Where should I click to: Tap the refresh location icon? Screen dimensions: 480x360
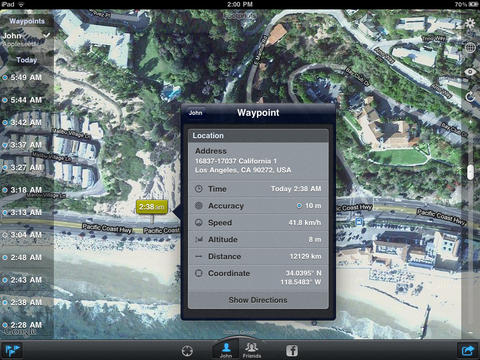[470, 97]
